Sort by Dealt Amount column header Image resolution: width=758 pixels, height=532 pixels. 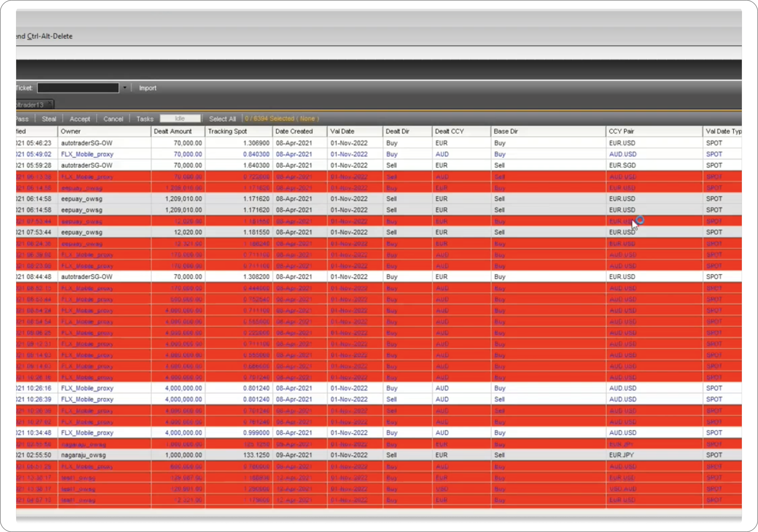click(173, 131)
